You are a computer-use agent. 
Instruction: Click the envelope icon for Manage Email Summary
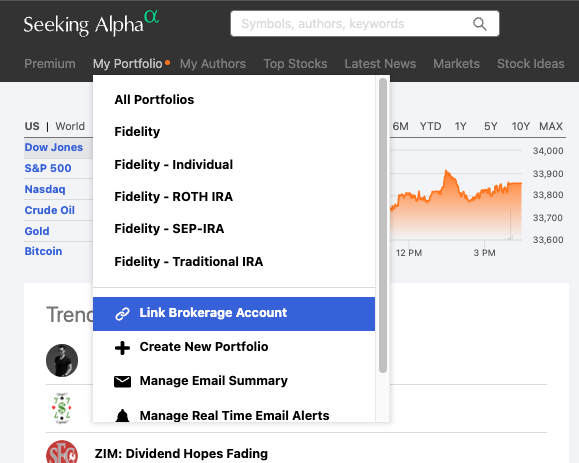tap(122, 381)
